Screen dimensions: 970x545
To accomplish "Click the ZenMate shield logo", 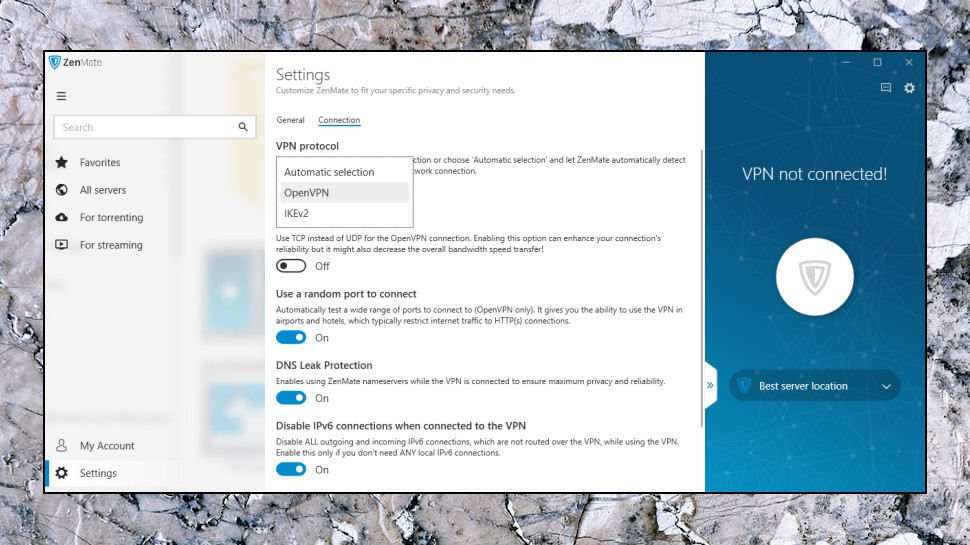I will pos(54,62).
